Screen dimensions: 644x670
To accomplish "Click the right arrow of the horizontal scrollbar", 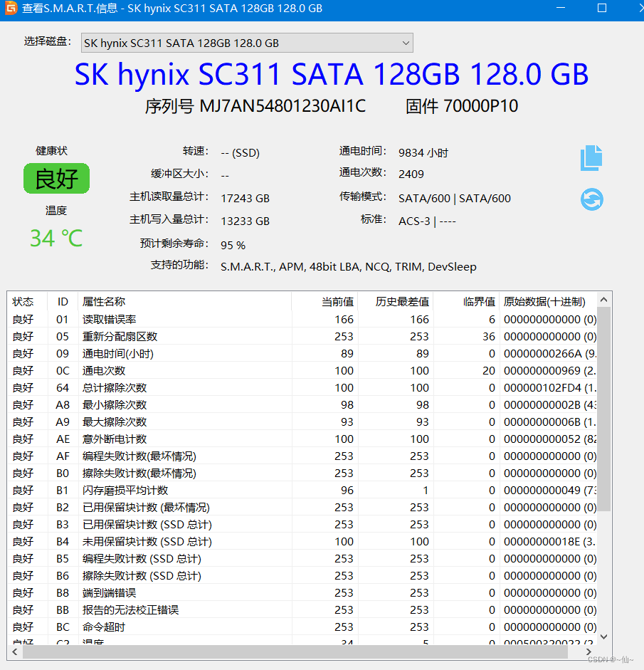I will click(588, 651).
